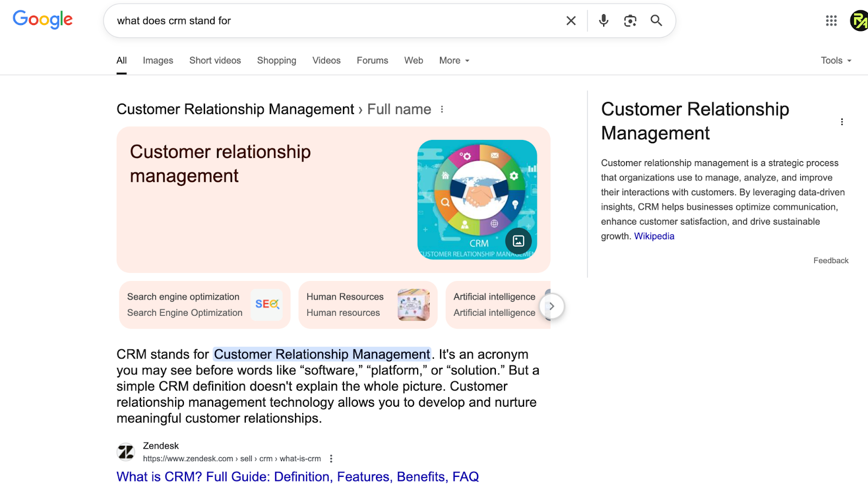
Task: Open the CRM illustration thumbnail
Action: [477, 200]
